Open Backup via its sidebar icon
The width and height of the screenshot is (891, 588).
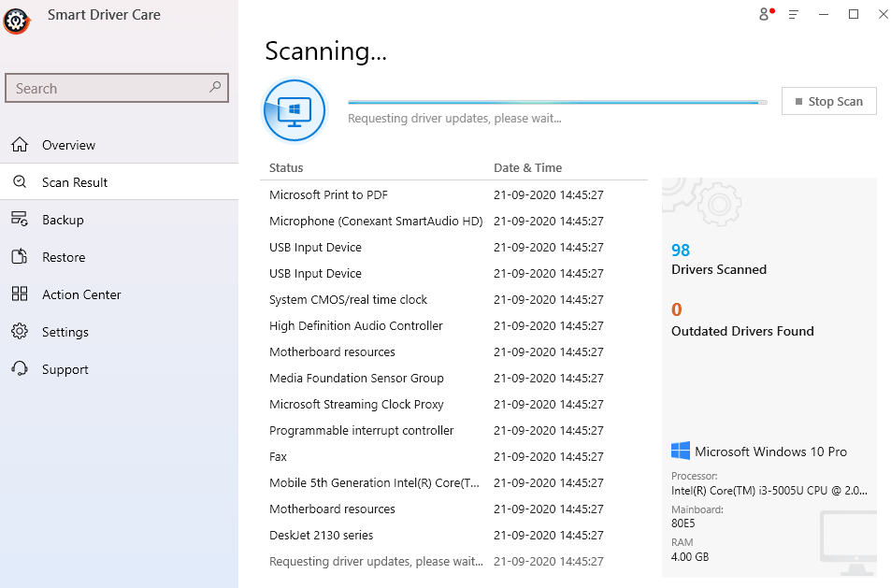coord(20,219)
